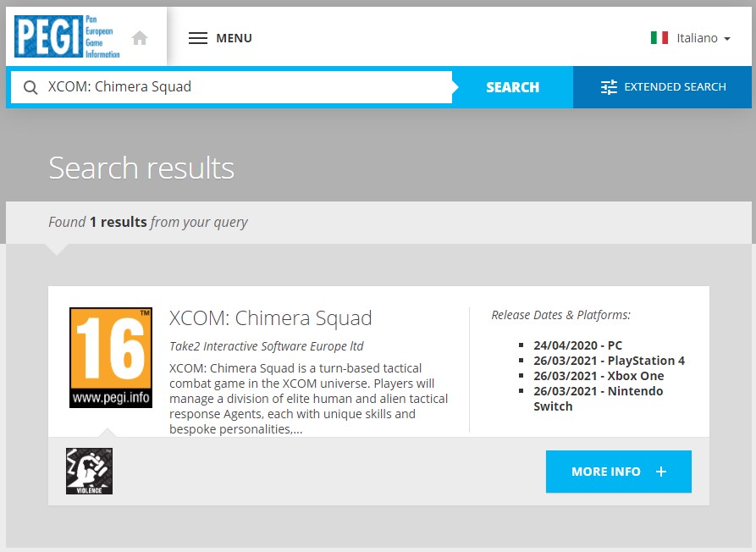
Task: Go to the home page icon
Action: coord(140,37)
